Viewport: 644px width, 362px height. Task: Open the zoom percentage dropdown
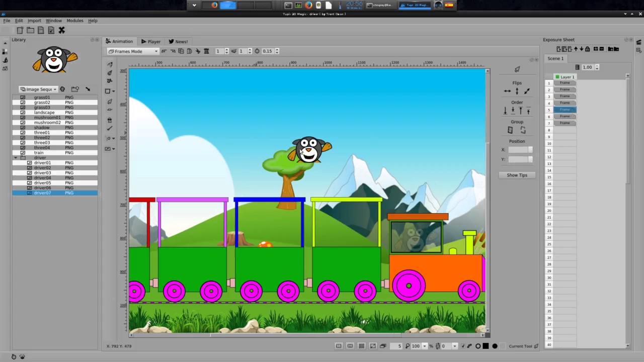pos(424,346)
